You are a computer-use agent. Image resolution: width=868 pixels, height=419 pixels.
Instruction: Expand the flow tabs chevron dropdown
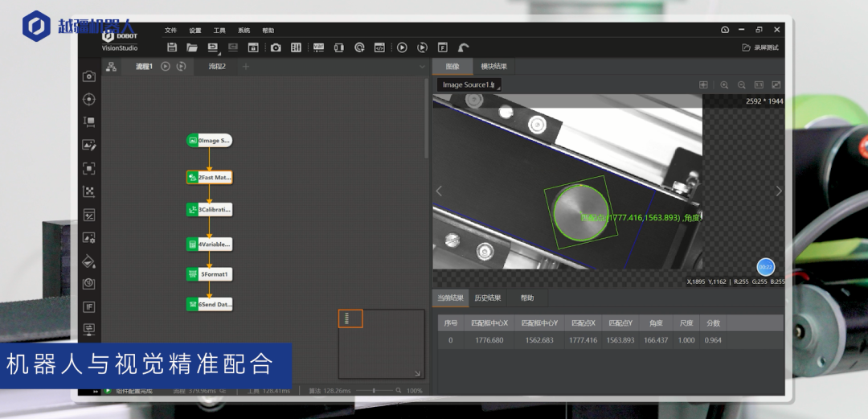tap(422, 67)
